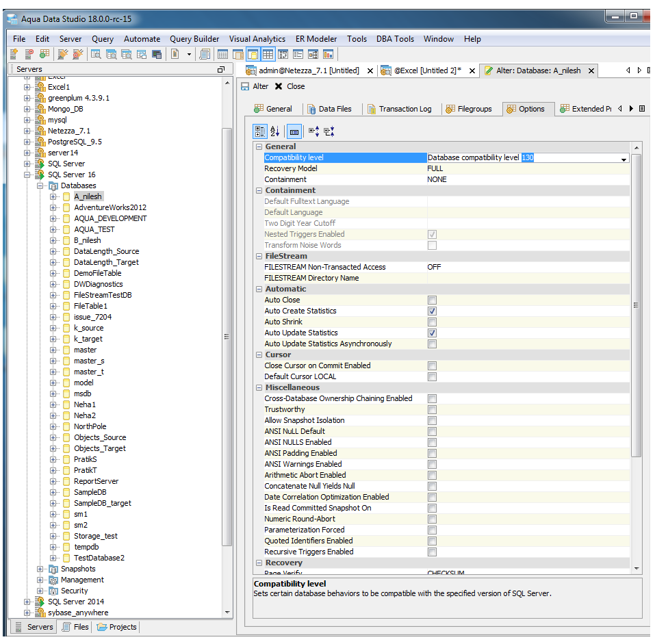Check Close Cursor on Commit Enabled
The image size is (655, 644).
(432, 366)
